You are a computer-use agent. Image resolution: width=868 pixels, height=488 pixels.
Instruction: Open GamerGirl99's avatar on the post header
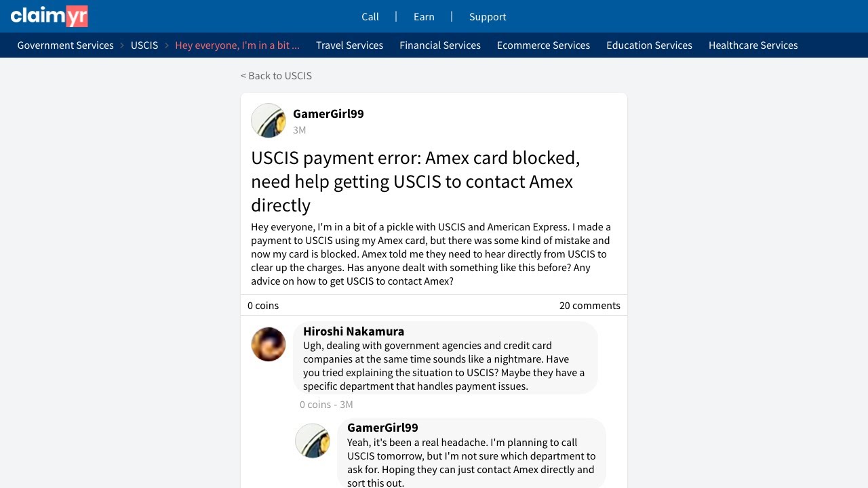(269, 121)
